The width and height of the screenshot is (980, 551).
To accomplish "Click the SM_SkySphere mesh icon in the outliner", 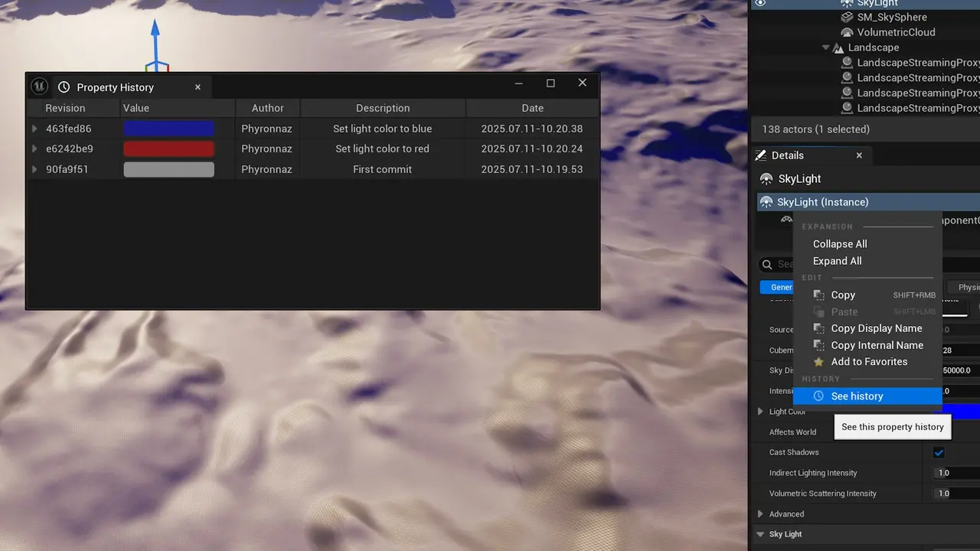I will point(847,17).
